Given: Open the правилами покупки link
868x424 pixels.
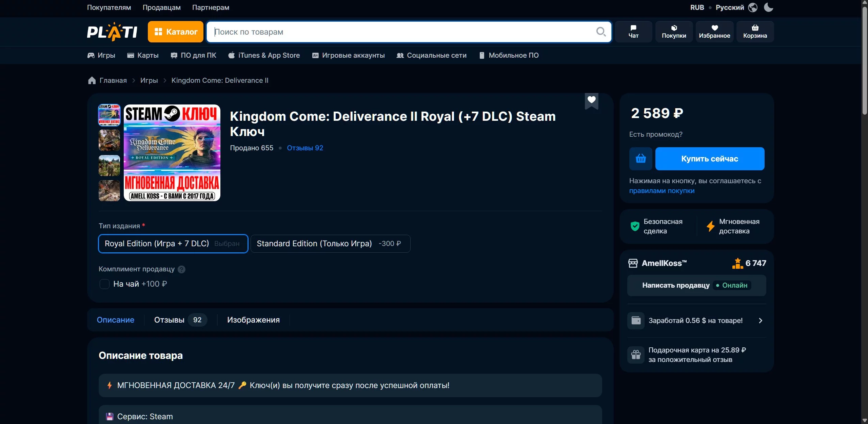Looking at the screenshot, I should [x=662, y=191].
